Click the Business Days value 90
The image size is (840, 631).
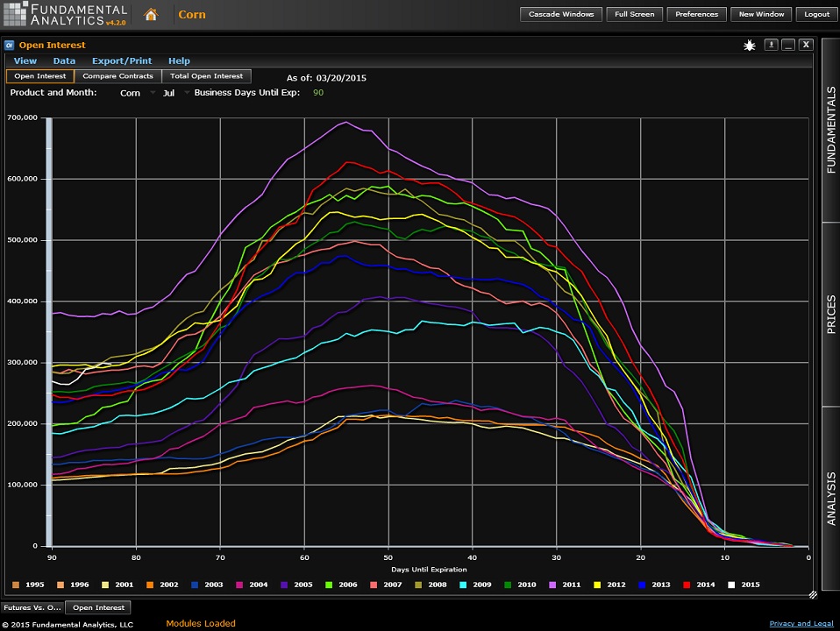click(x=318, y=93)
